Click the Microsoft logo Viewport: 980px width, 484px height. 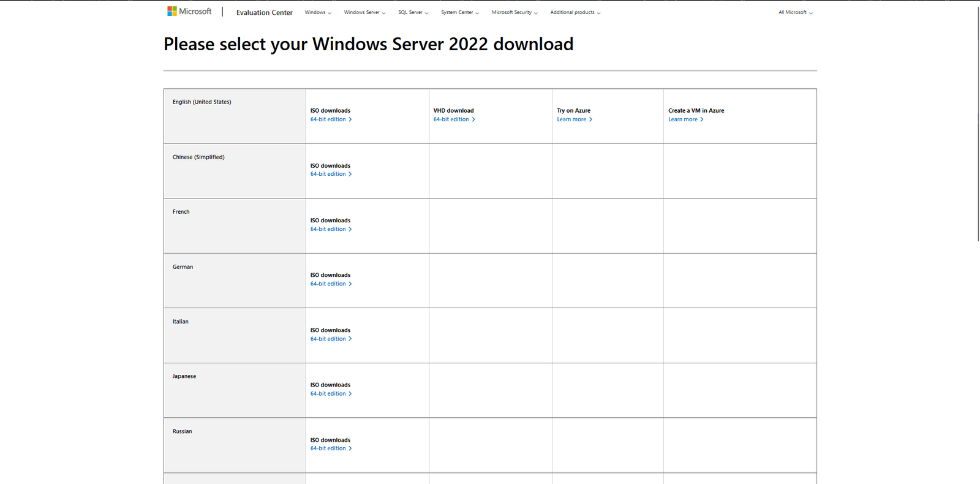189,12
